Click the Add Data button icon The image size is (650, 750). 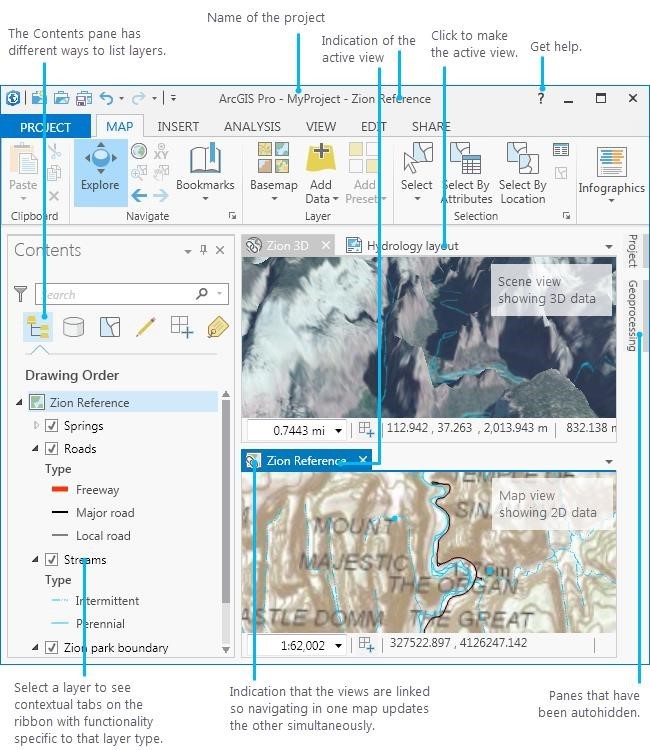(321, 158)
